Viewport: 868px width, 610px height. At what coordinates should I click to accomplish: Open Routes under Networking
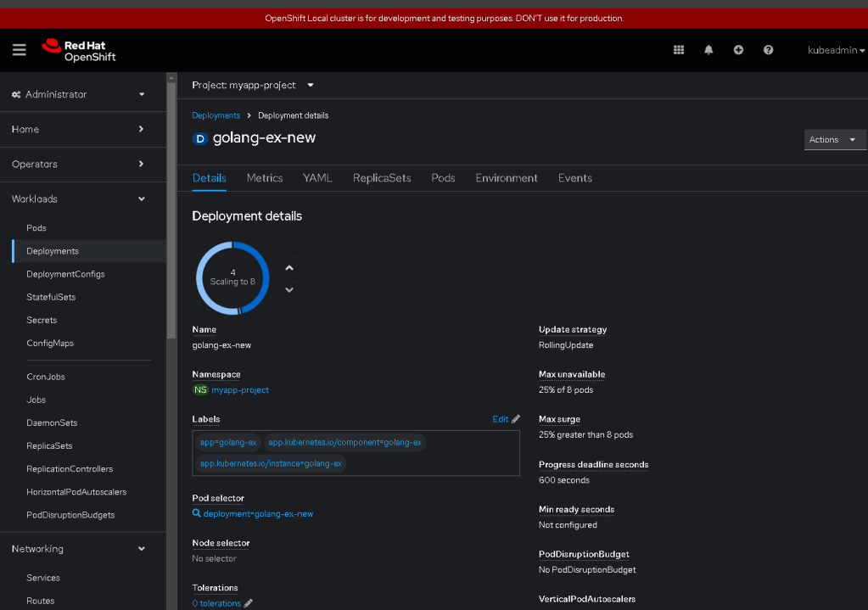(41, 601)
